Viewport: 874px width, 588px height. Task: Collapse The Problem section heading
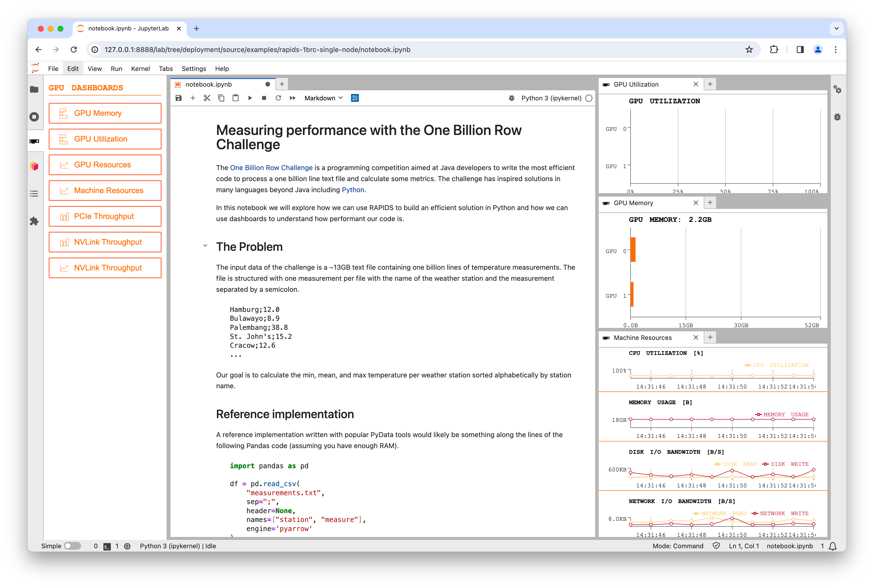pos(205,246)
